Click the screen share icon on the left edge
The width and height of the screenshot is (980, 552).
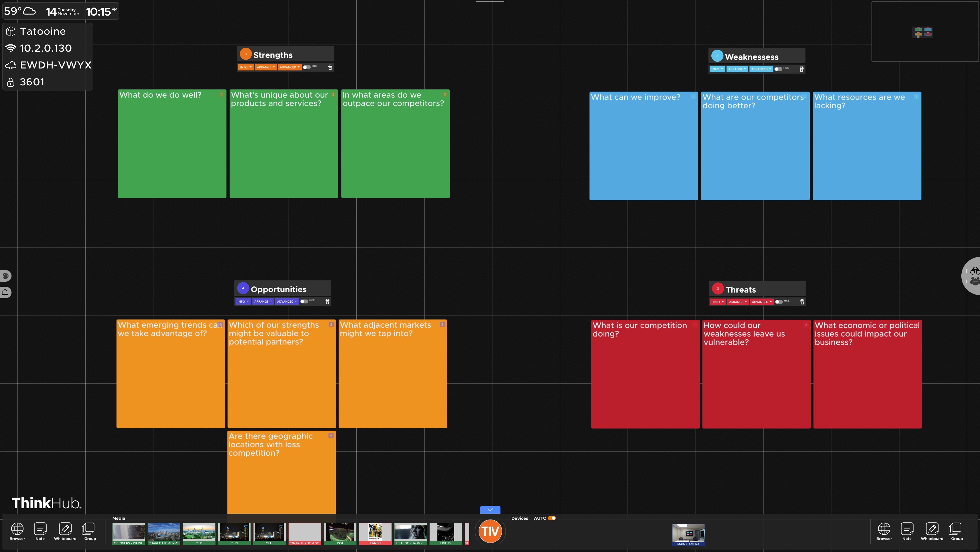coord(5,292)
